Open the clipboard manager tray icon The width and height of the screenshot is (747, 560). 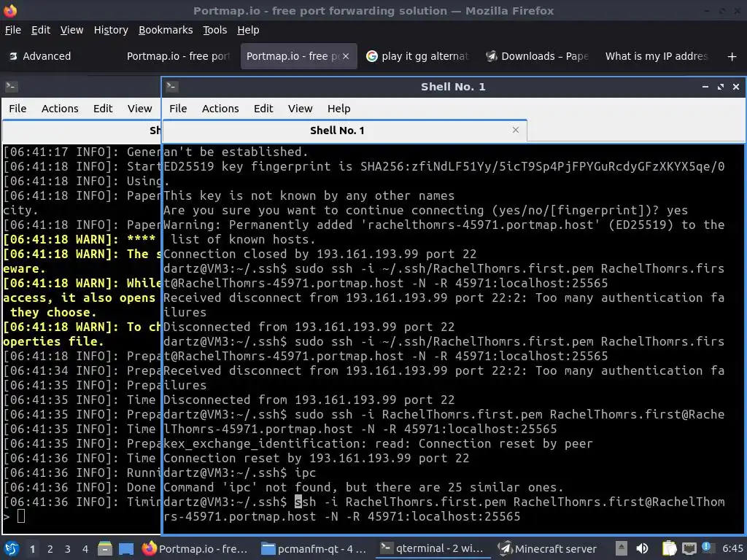point(669,548)
